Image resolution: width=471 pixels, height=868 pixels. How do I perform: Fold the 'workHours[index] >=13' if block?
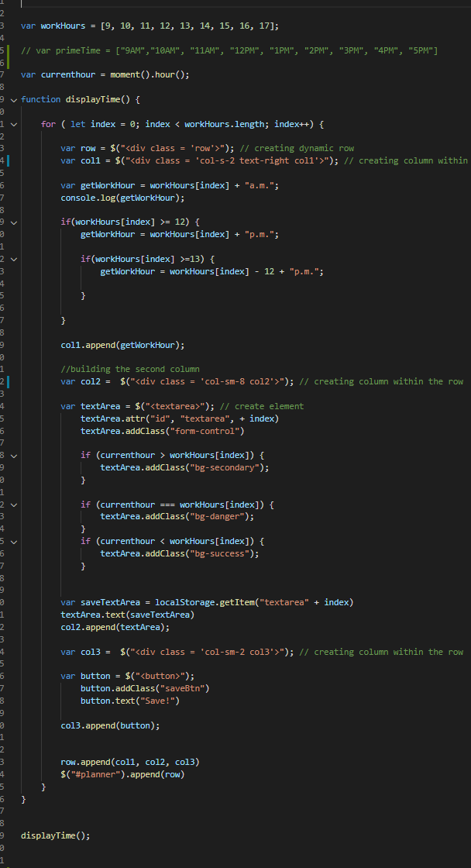click(x=14, y=259)
